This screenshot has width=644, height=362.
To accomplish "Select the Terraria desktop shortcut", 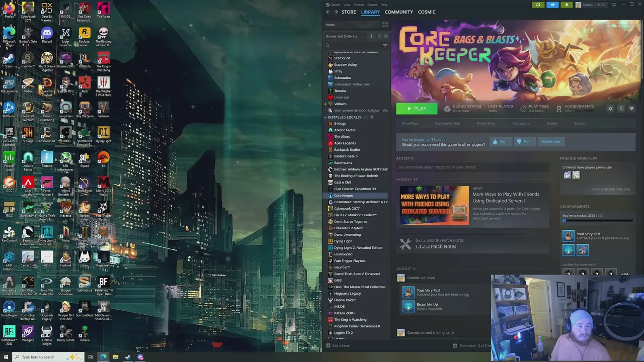I will click(85, 334).
